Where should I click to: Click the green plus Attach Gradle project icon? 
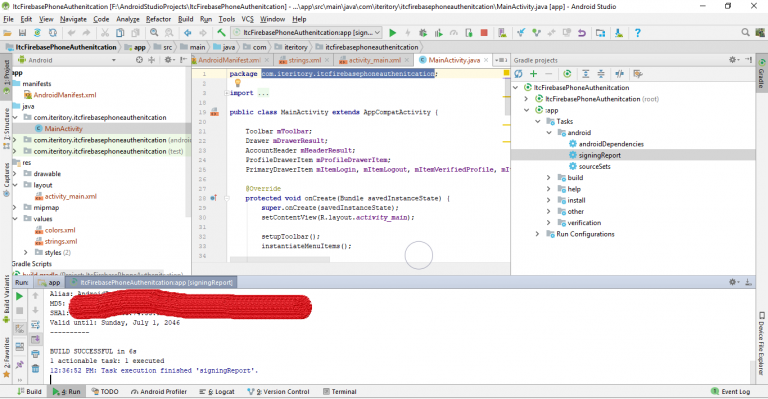(533, 74)
